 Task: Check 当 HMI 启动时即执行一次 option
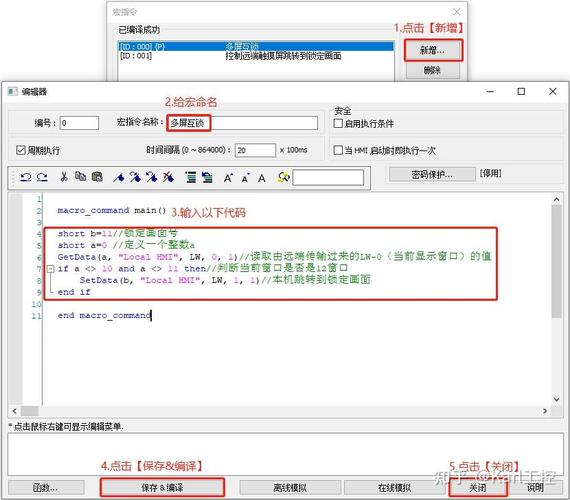[x=338, y=150]
